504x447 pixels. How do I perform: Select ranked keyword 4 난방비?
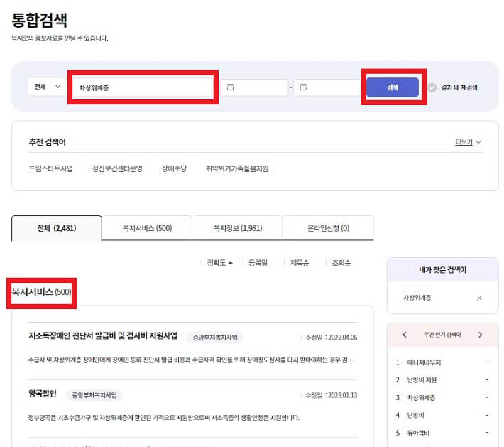[x=415, y=415]
